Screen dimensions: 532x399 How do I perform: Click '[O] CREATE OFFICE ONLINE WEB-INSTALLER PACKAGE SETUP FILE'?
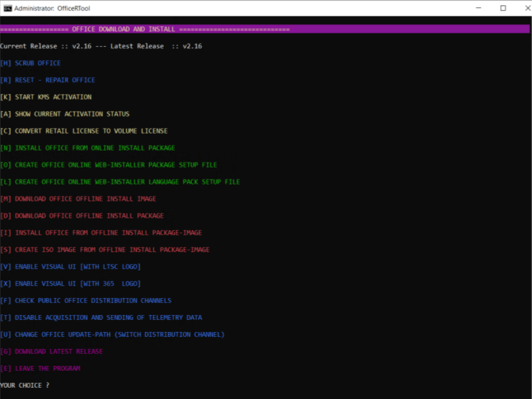click(108, 165)
